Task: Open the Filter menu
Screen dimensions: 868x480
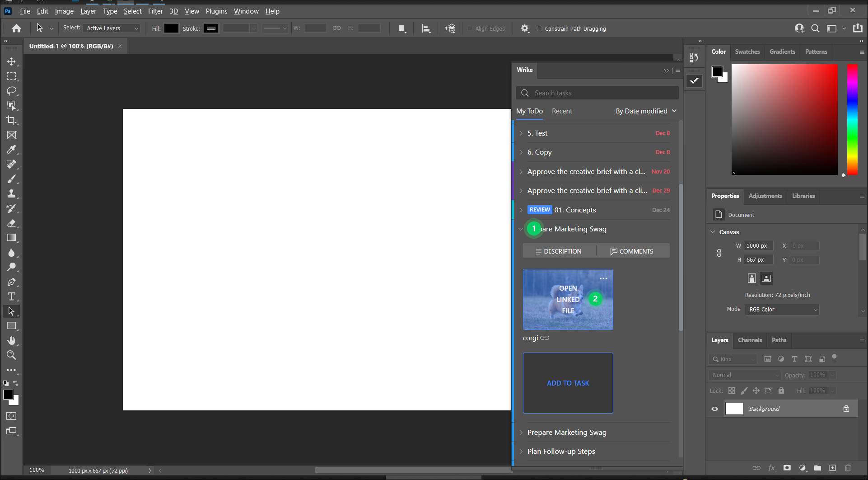Action: coord(155,11)
